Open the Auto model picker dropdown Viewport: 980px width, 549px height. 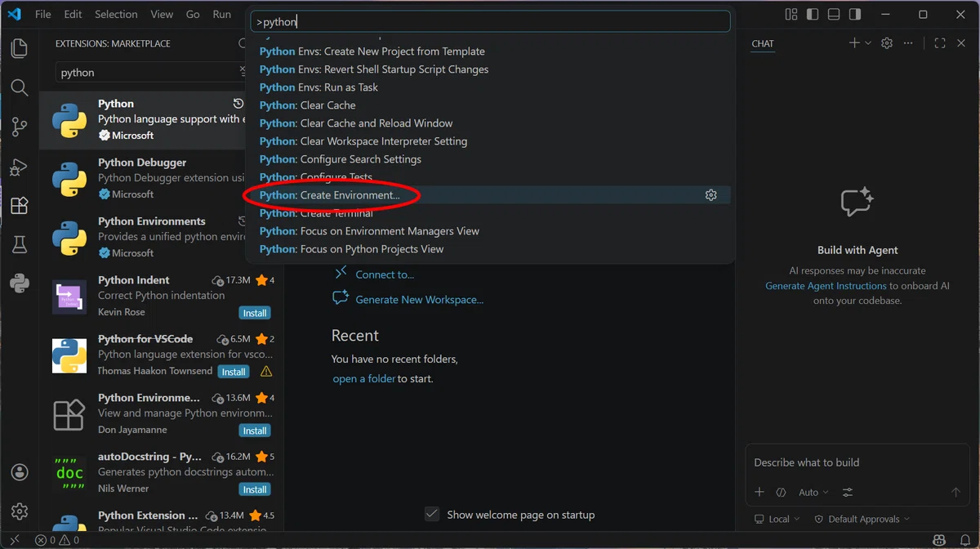(x=813, y=492)
